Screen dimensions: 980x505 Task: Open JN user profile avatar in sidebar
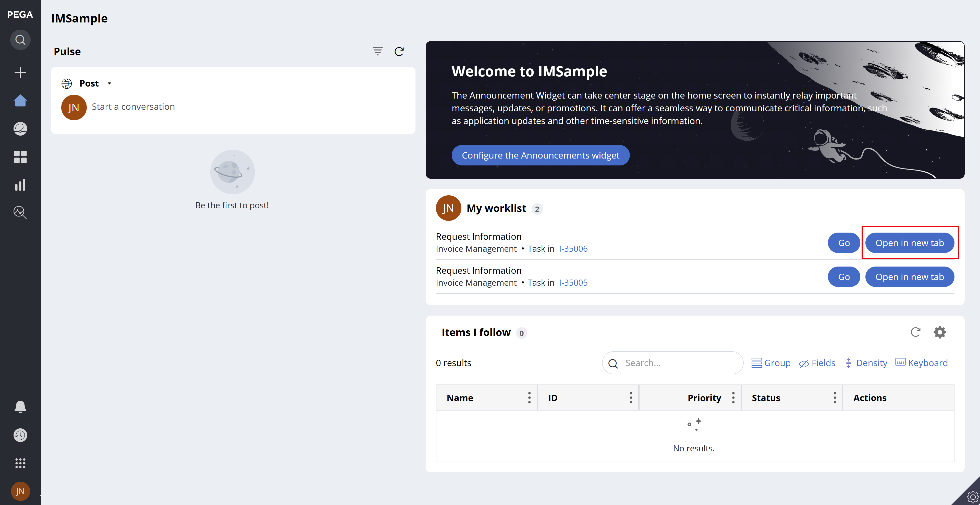20,491
